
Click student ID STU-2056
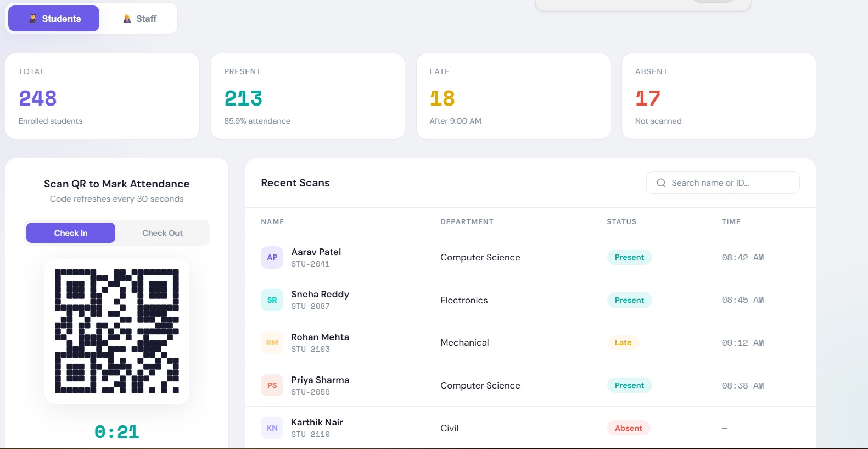310,392
